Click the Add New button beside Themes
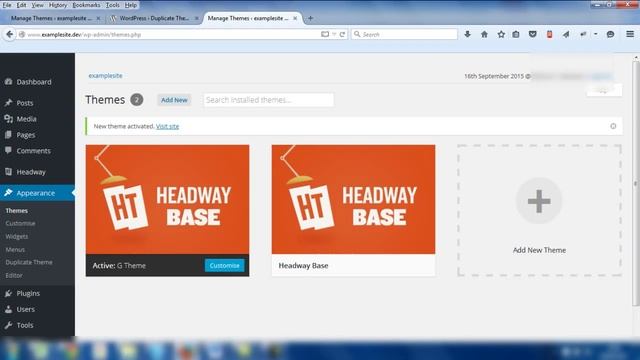 pyautogui.click(x=174, y=100)
